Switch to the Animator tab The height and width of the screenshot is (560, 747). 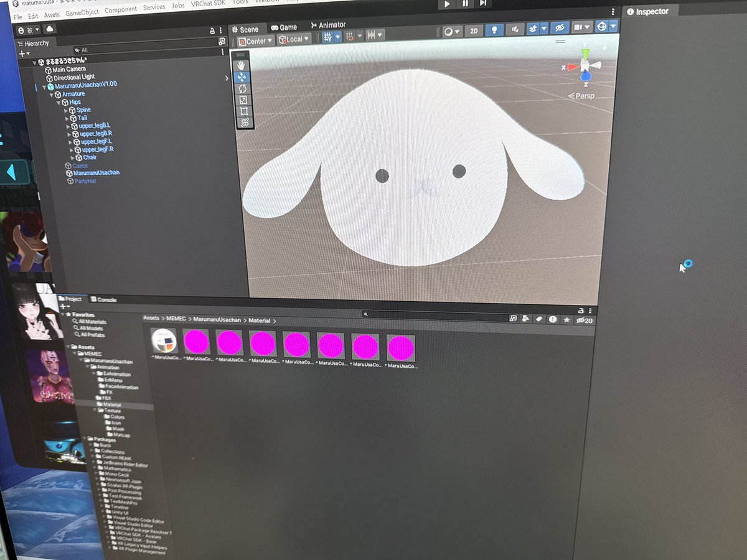coord(328,25)
